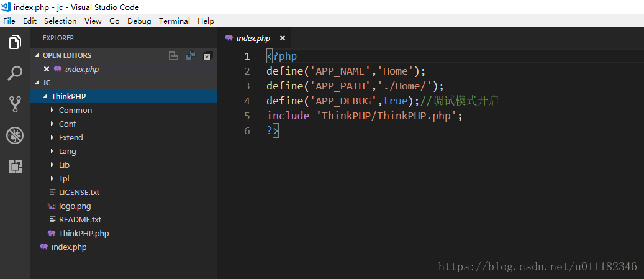Open the Edit menu

click(x=30, y=21)
